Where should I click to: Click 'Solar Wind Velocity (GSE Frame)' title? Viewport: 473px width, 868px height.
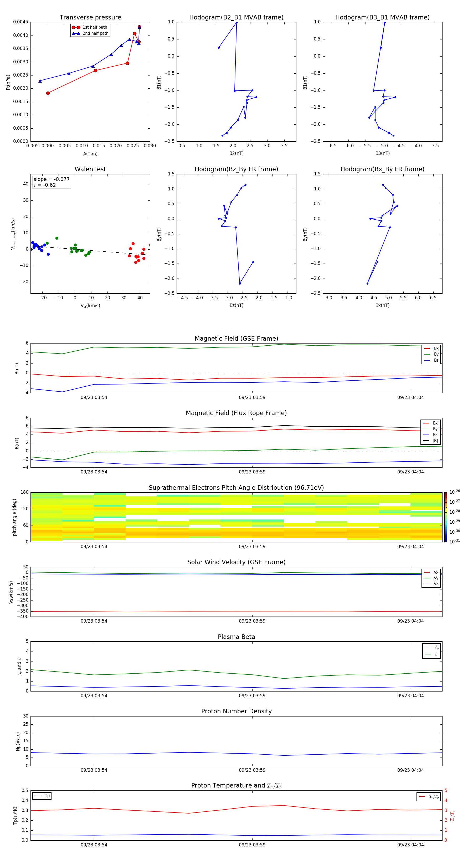point(236,562)
